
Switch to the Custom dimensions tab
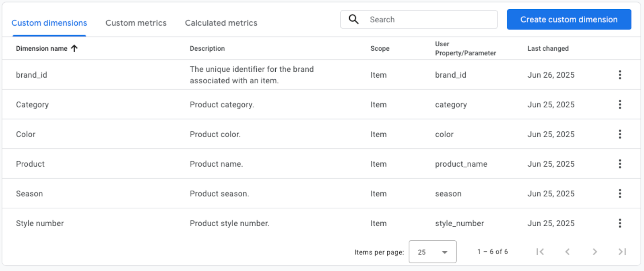tap(49, 23)
